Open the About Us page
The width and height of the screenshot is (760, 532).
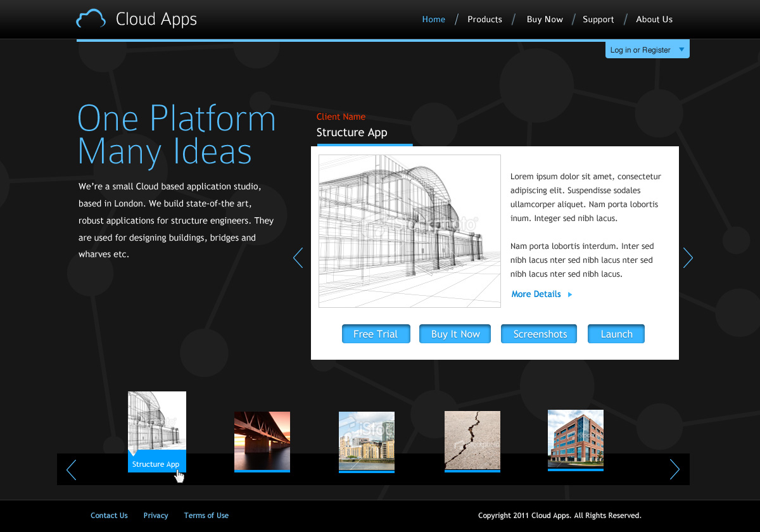pyautogui.click(x=654, y=20)
